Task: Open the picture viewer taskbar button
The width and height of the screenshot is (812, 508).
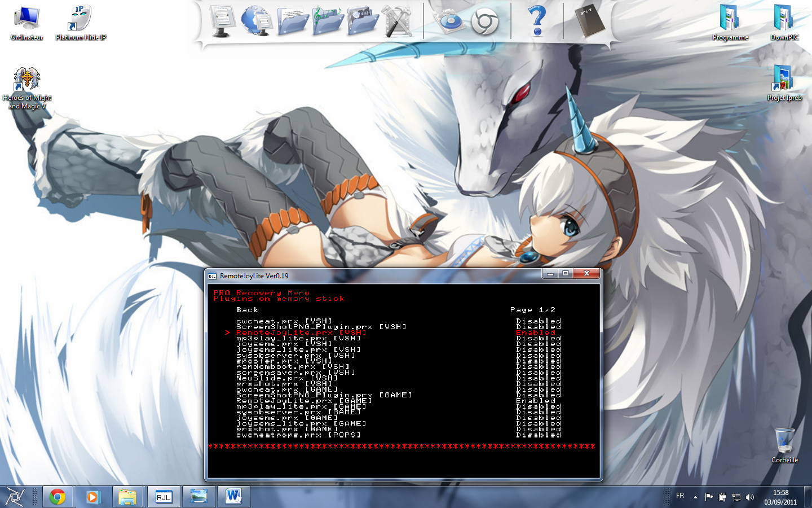Action: 199,497
